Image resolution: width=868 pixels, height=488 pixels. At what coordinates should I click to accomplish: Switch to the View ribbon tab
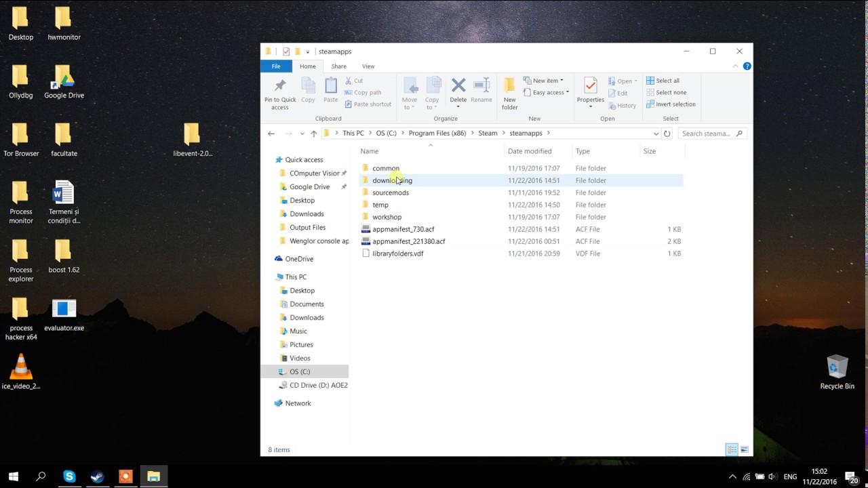(x=368, y=66)
